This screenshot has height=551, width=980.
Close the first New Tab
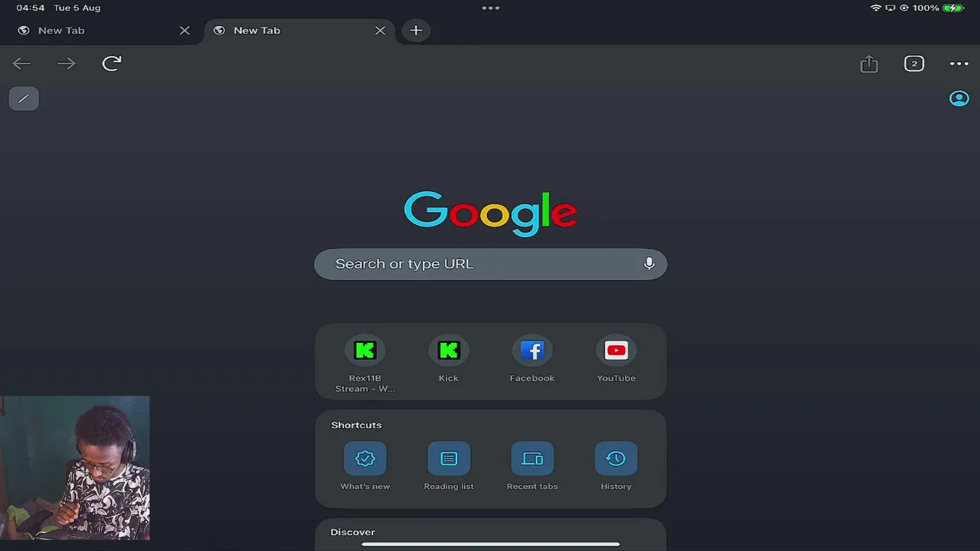tap(185, 31)
